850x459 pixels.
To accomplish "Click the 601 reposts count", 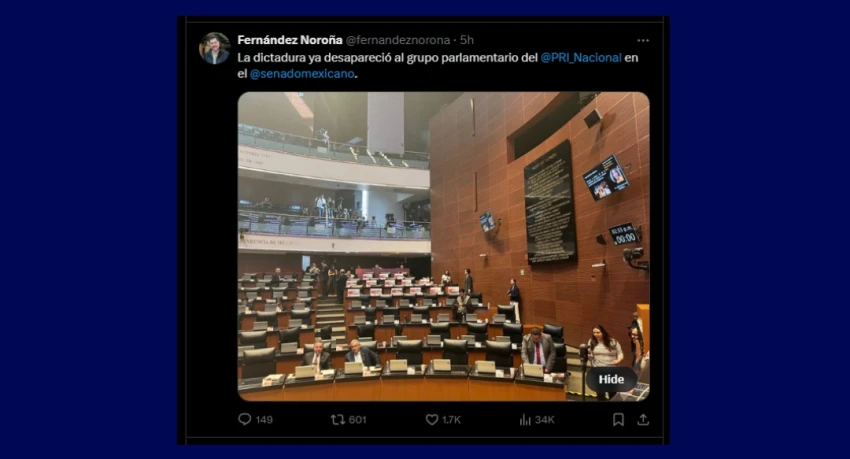I will click(358, 420).
